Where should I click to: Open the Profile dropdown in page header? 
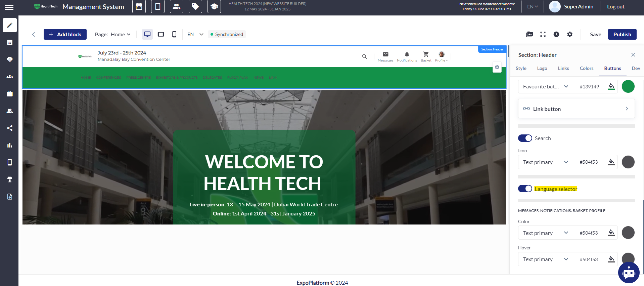pos(442,56)
